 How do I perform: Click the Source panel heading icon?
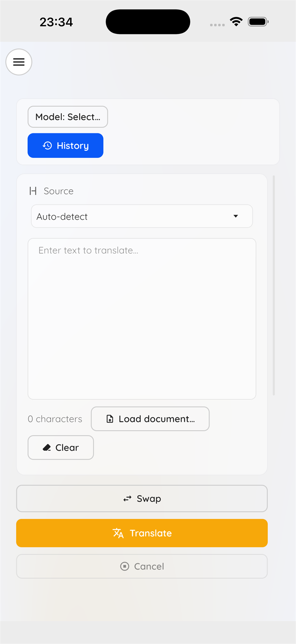tap(33, 191)
